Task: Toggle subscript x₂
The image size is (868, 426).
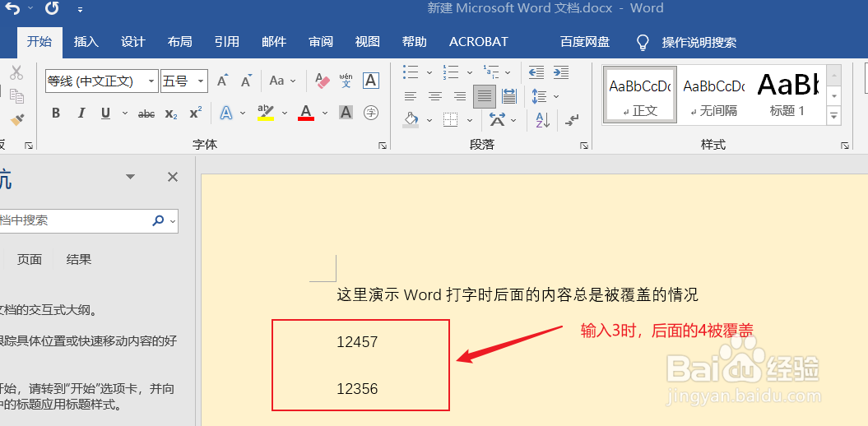Action: pyautogui.click(x=171, y=113)
